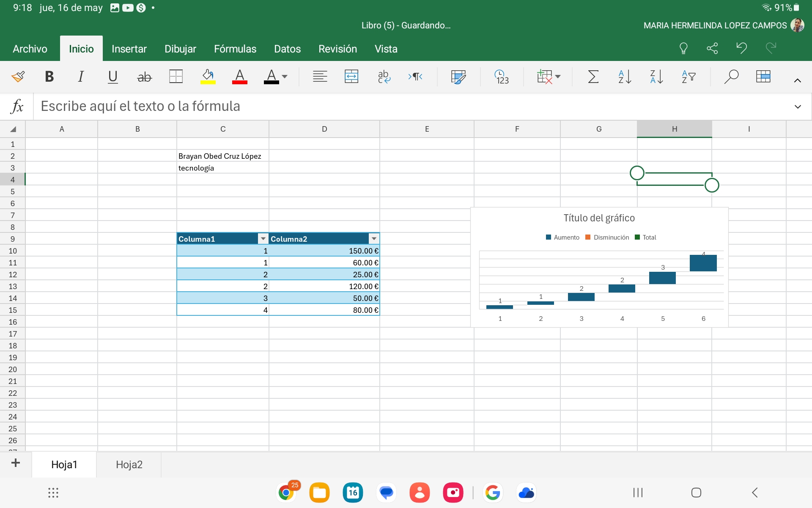Expand the formula bar chevron

(798, 107)
